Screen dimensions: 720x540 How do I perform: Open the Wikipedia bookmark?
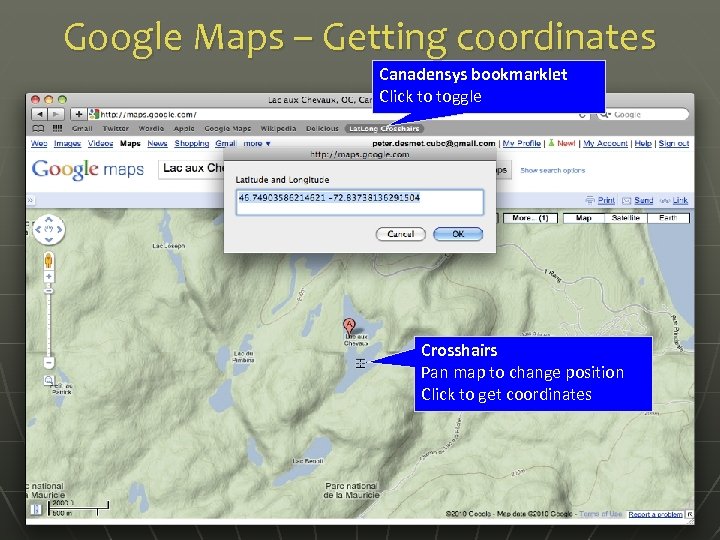(278, 129)
